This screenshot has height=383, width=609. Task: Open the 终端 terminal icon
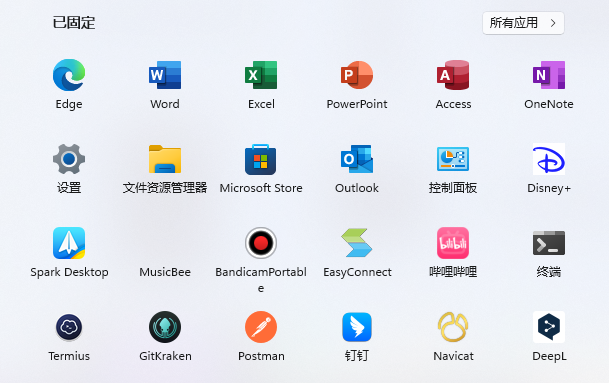[x=549, y=243]
